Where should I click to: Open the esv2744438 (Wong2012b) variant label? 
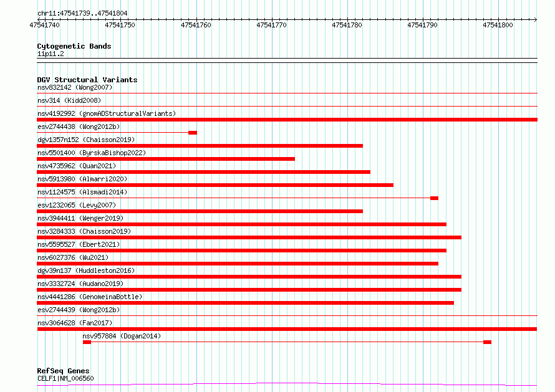click(x=79, y=127)
